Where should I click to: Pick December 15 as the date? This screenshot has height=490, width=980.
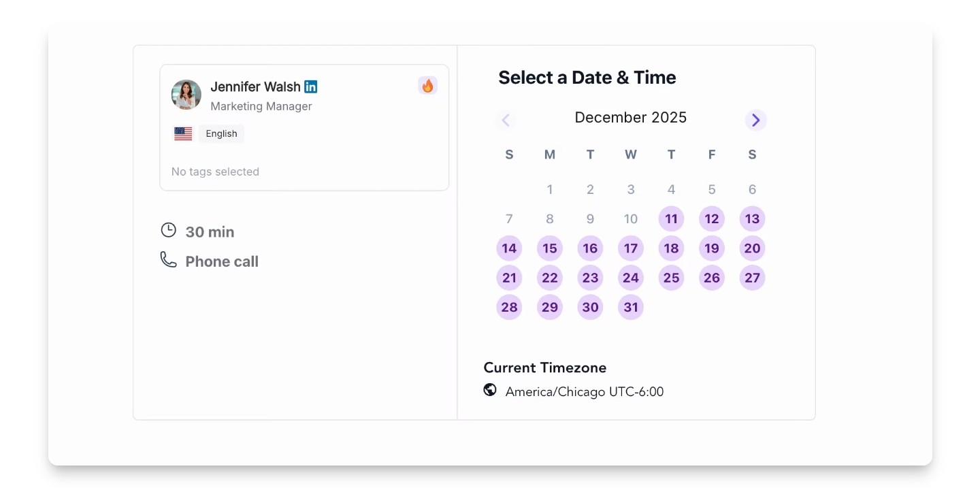click(550, 248)
